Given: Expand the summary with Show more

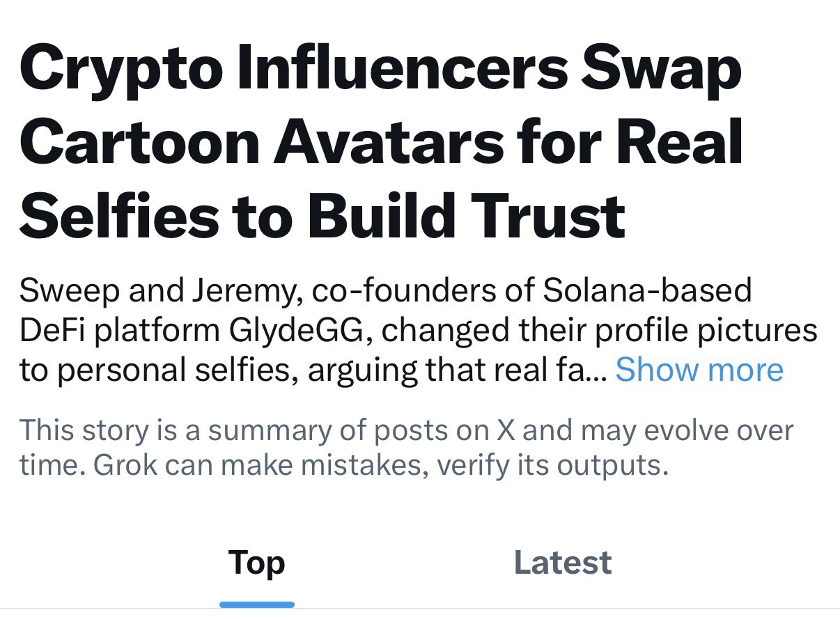Looking at the screenshot, I should click(699, 370).
